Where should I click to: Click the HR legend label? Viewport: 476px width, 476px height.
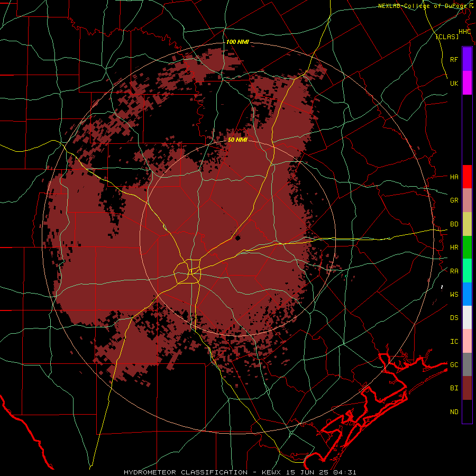(454, 248)
